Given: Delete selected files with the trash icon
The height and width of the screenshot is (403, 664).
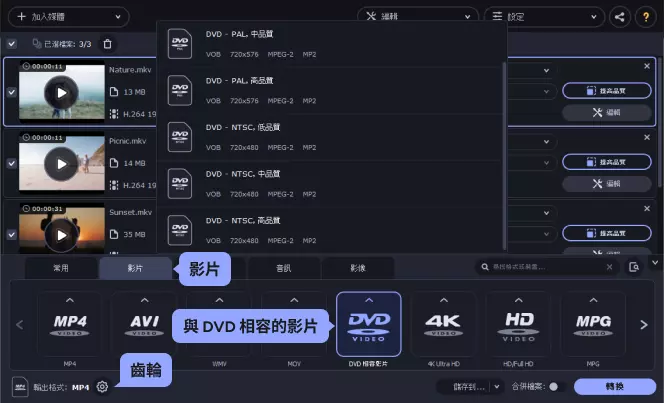Looking at the screenshot, I should click(x=108, y=44).
